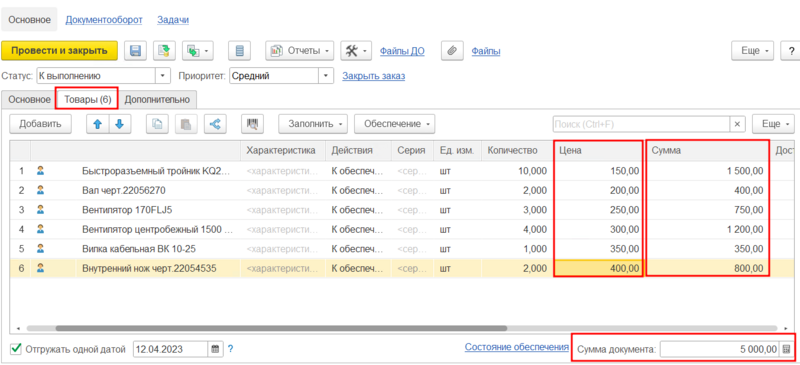This screenshot has height=365, width=800.
Task: Click the Состояние обеспечения link
Action: click(516, 347)
